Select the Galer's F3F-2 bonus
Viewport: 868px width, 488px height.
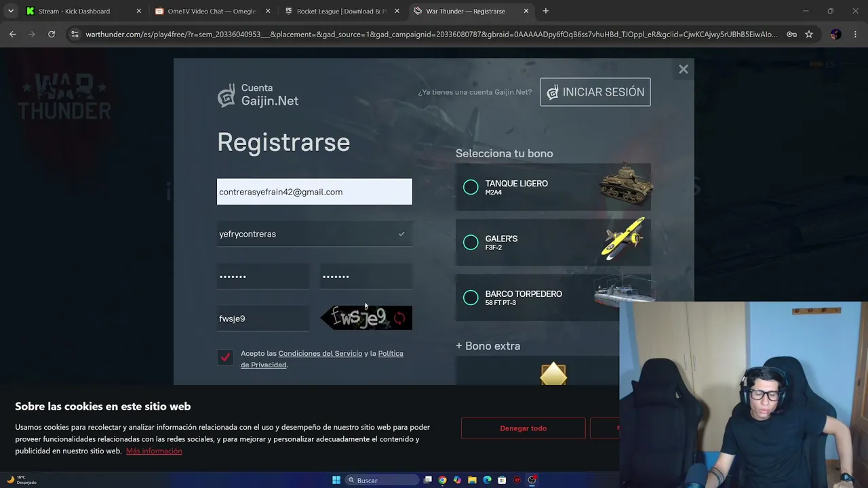(553, 243)
